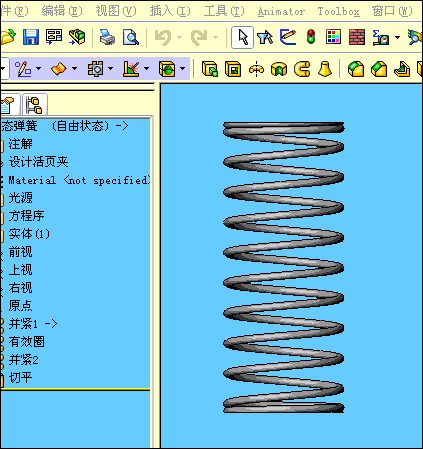Select root item 态弹簧 (自由状态) ->
Viewport: 423px width, 449px height.
[x=65, y=126]
